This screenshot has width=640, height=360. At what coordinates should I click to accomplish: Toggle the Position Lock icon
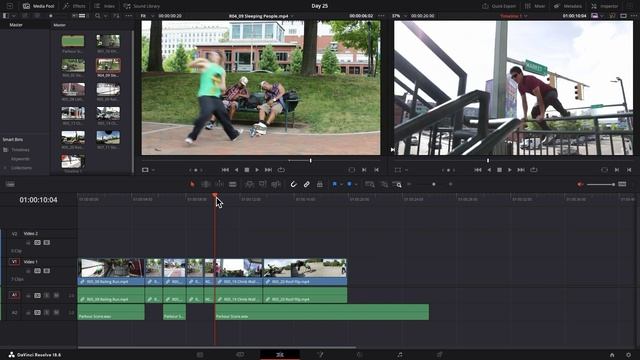320,184
